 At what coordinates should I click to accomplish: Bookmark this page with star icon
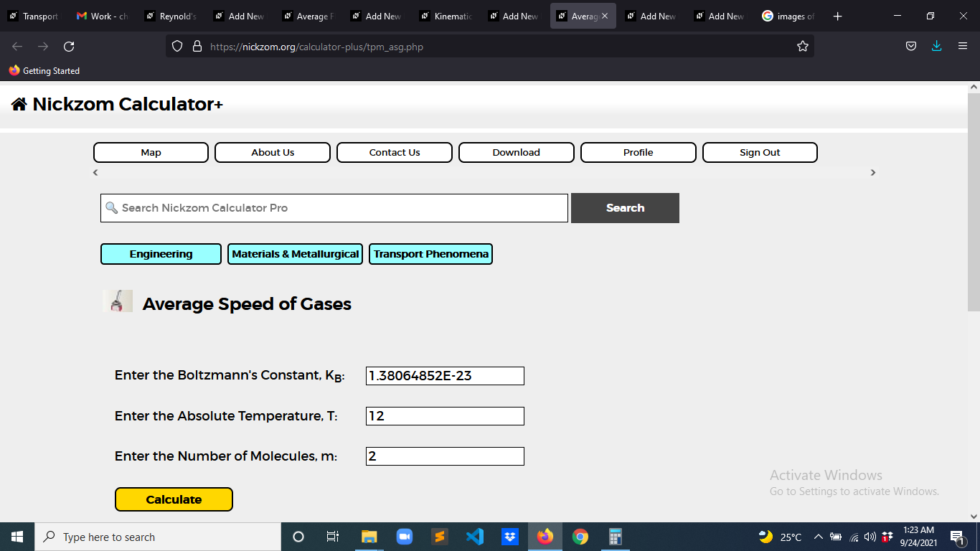click(x=803, y=47)
